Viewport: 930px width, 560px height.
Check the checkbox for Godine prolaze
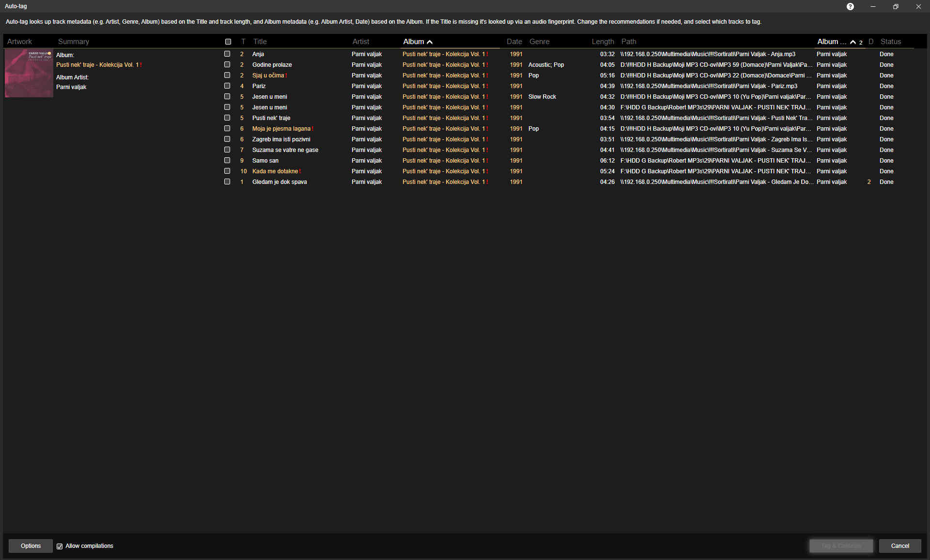click(x=227, y=64)
